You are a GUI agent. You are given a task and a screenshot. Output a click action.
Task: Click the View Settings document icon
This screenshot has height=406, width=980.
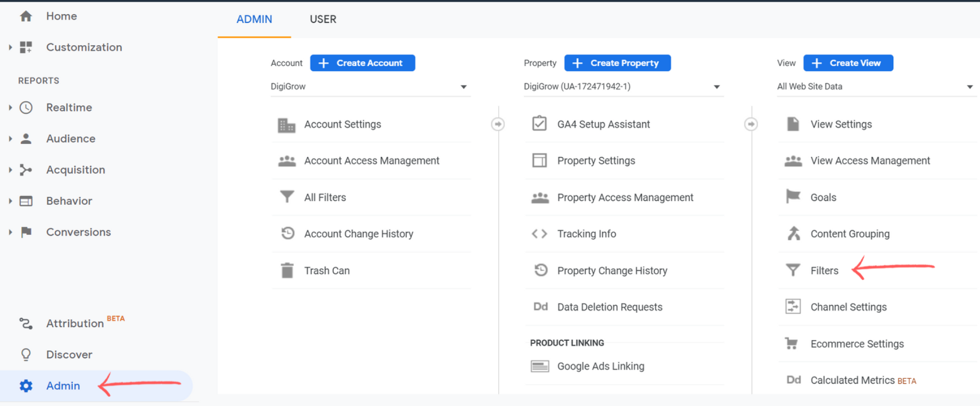[793, 124]
